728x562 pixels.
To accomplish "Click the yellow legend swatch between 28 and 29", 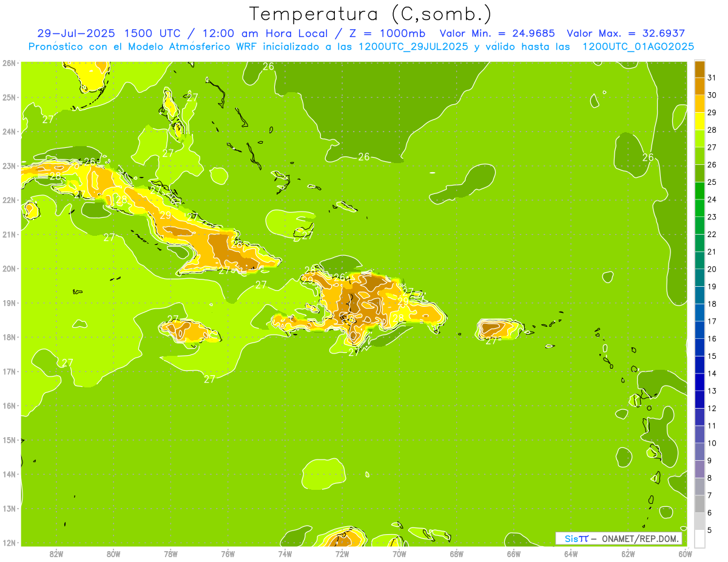I will click(x=699, y=121).
